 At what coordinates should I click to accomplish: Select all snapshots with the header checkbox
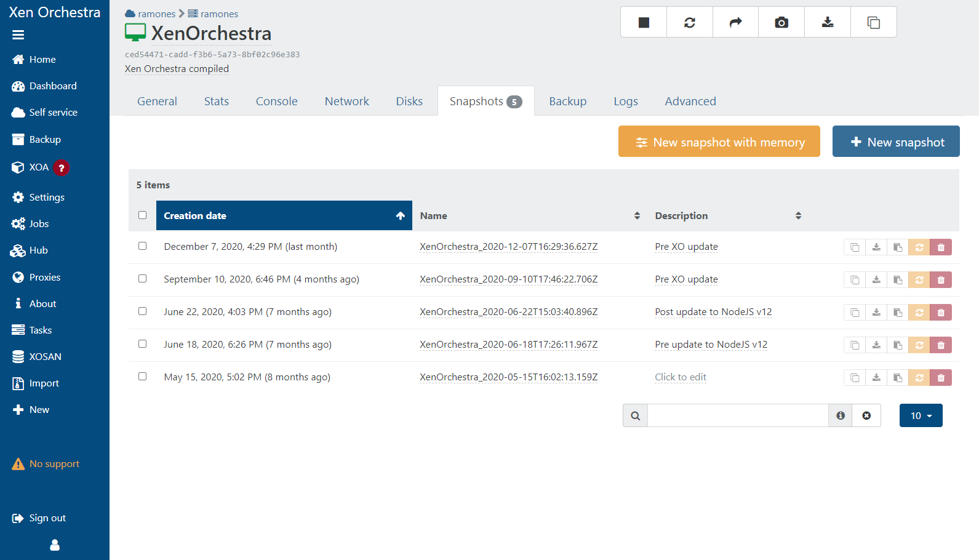pos(142,215)
